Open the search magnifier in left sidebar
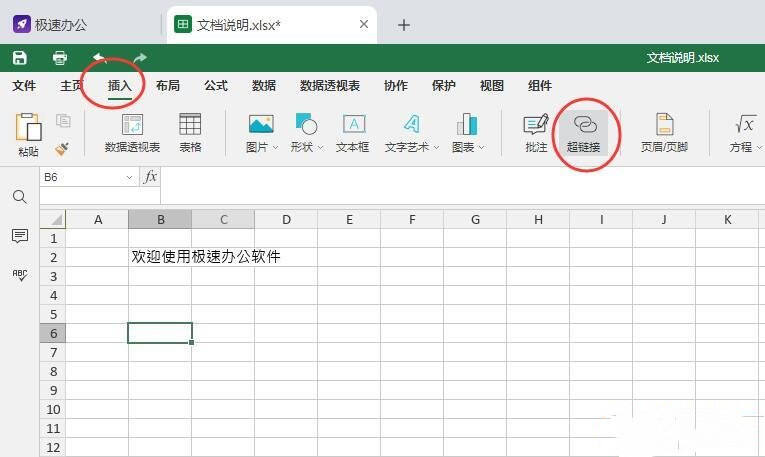 click(x=20, y=197)
